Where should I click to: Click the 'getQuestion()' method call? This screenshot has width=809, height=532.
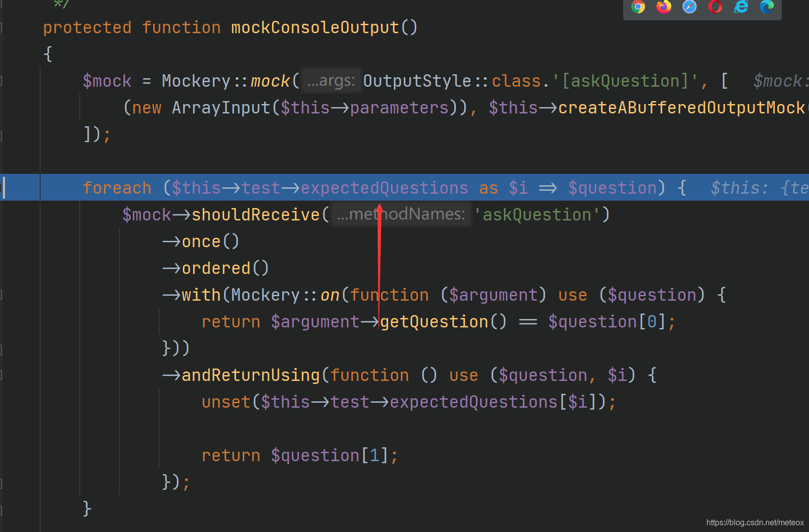443,322
